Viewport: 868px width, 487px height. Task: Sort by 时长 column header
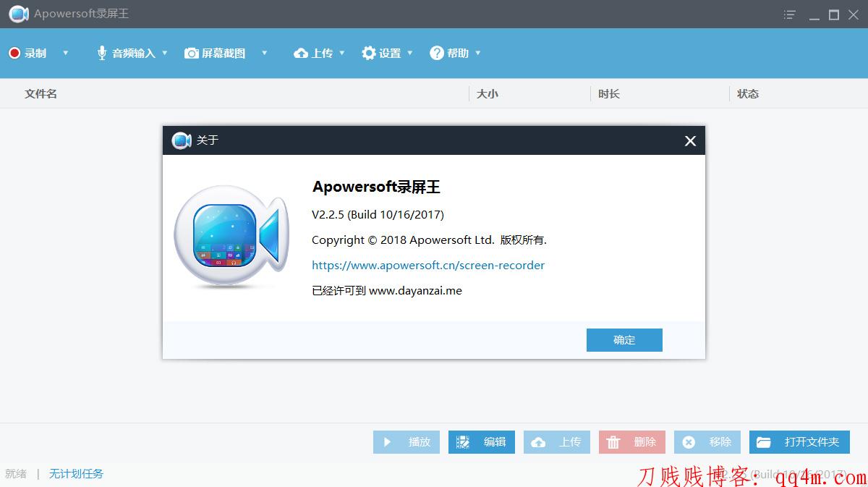tap(609, 93)
